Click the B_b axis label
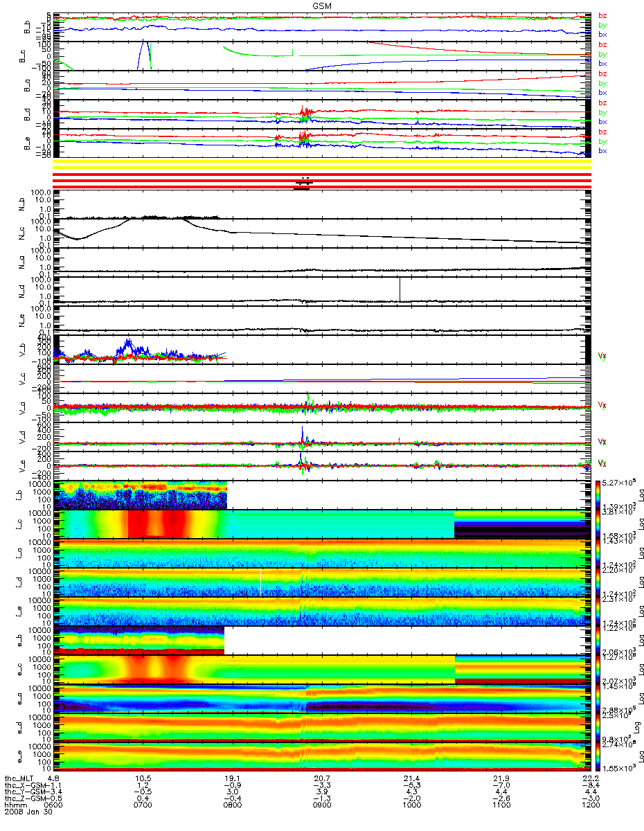Image resolution: width=644 pixels, height=831 pixels. tap(27, 26)
